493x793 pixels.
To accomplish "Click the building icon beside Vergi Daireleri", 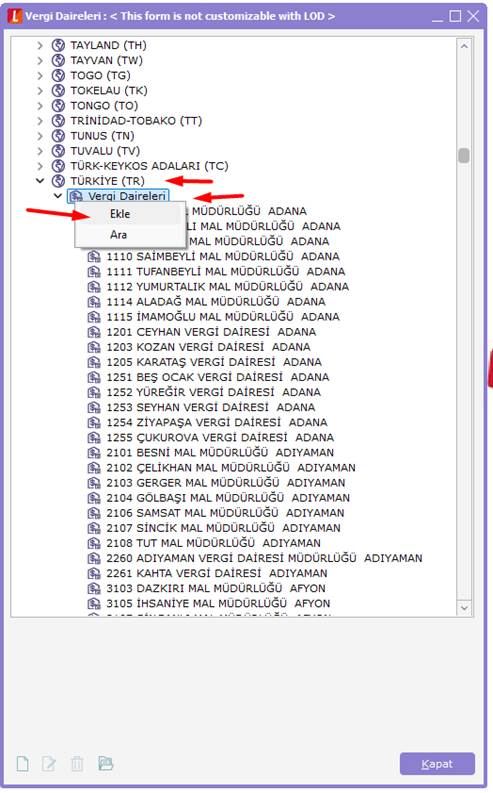I will (76, 196).
